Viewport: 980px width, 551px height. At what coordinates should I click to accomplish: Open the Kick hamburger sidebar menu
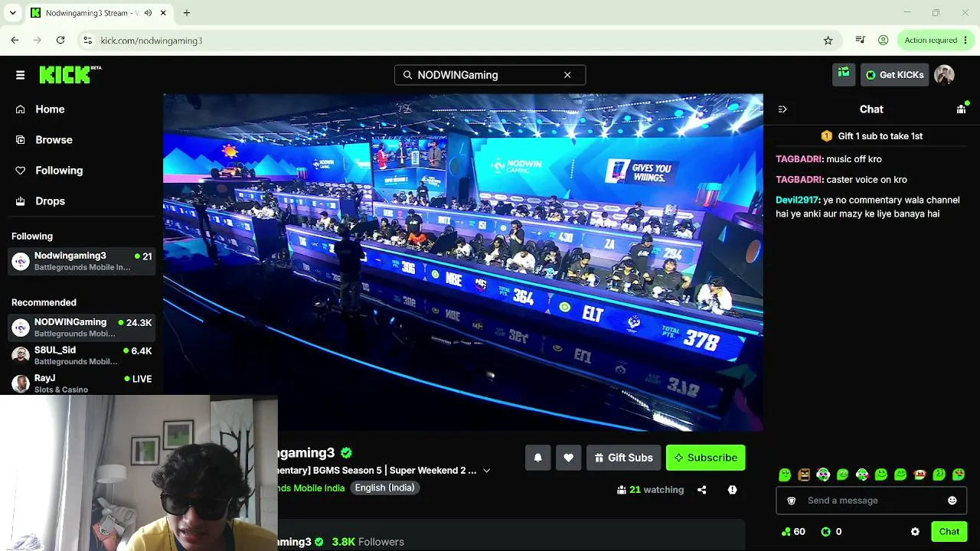point(20,75)
